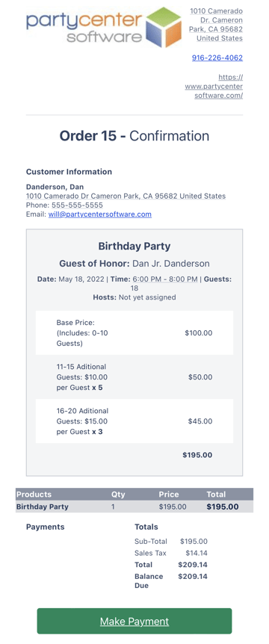Click the will@partycentersoftware.com email link
Image resolution: width=269 pixels, height=644 pixels.
click(100, 214)
